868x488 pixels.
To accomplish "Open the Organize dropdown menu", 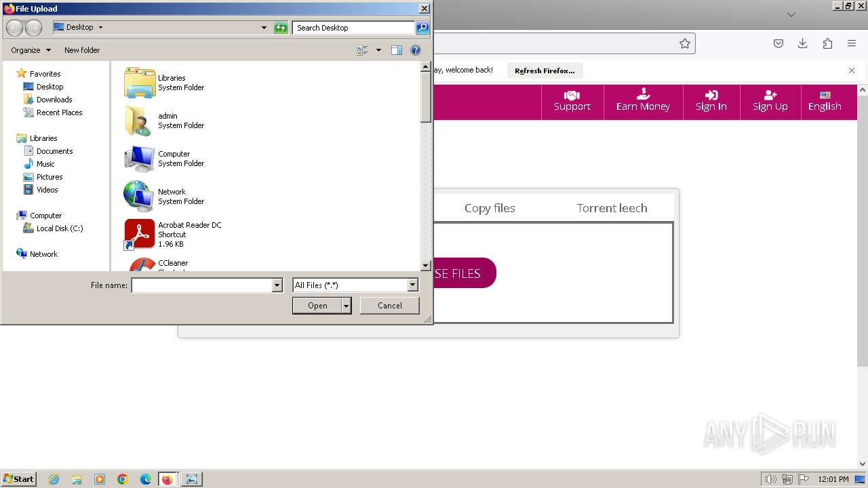I will click(31, 50).
